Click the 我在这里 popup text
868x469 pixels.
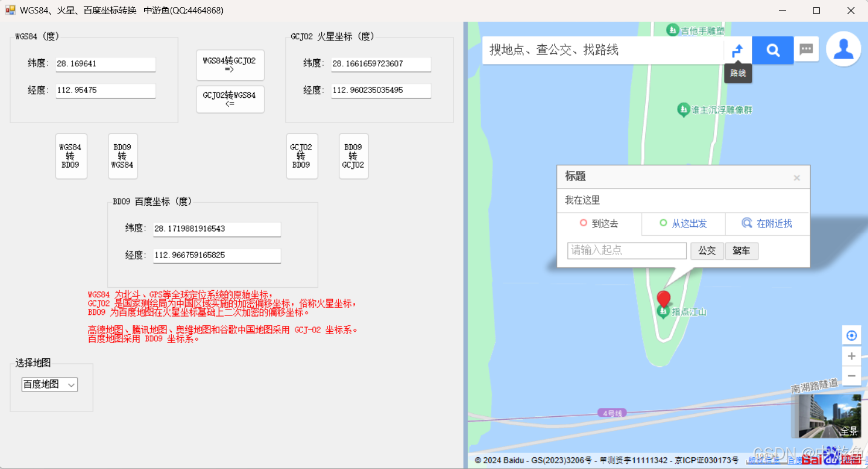(x=583, y=200)
